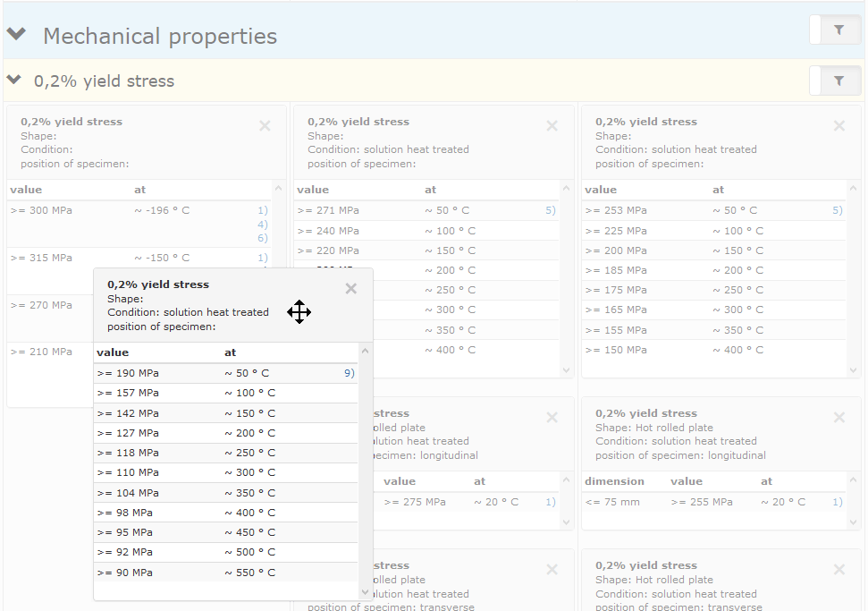The height and width of the screenshot is (611, 868).
Task: Click scroll-up arrow in the 253 MPa card
Action: 853,189
